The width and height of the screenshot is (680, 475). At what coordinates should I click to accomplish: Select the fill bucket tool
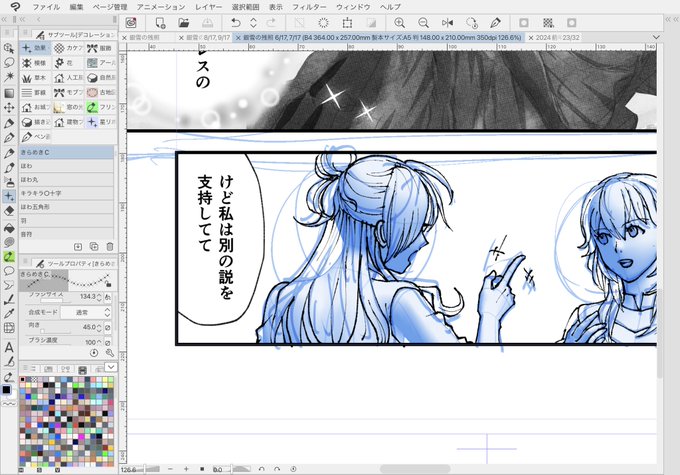pyautogui.click(x=9, y=227)
